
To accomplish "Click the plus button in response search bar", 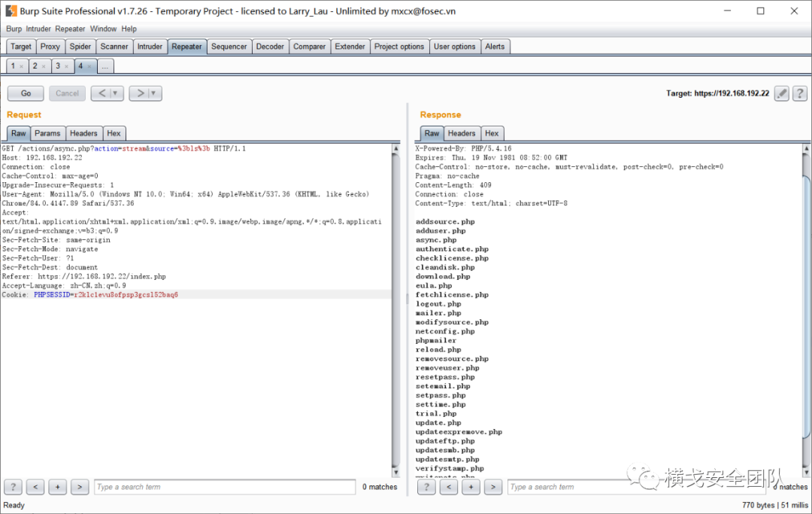I will (471, 487).
